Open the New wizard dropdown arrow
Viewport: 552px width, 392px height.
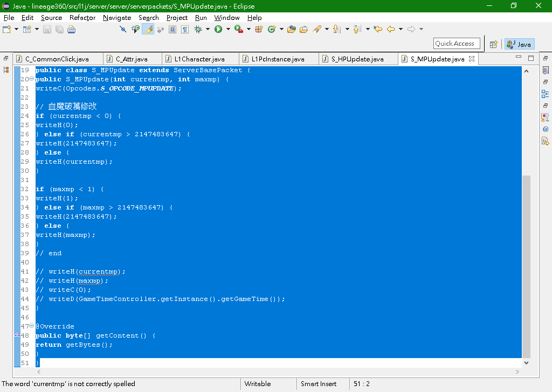point(16,29)
